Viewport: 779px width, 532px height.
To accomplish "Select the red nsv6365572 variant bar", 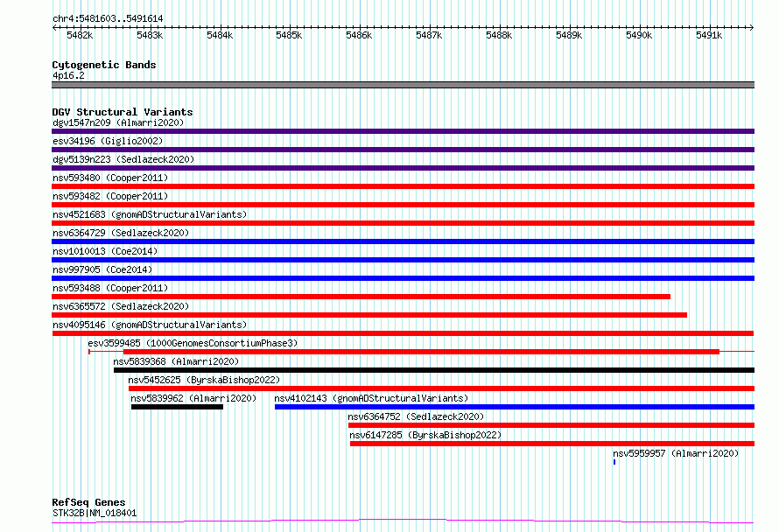I will pos(369,315).
